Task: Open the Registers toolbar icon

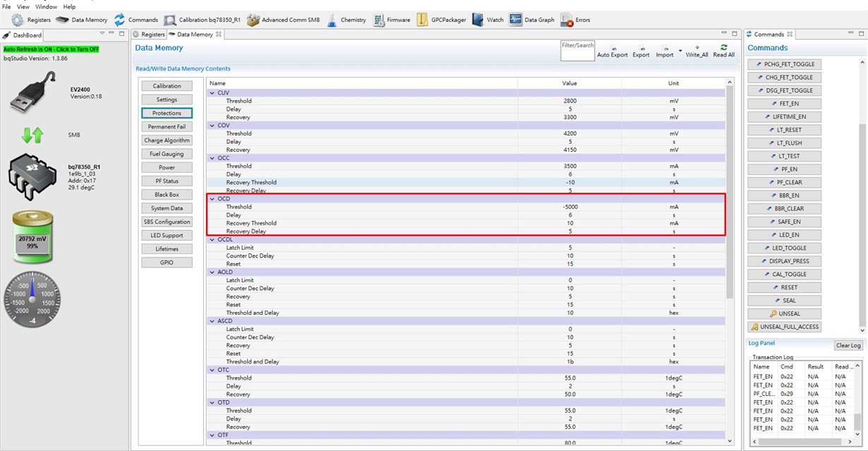Action: pos(18,20)
